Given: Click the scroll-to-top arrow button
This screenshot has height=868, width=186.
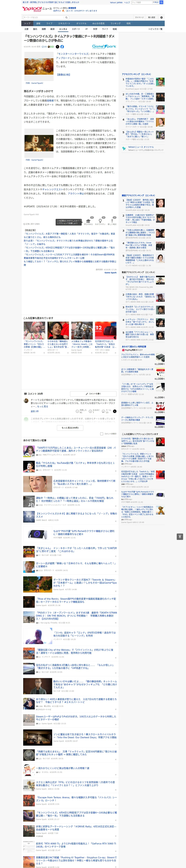Looking at the screenshot, I should point(180,537).
